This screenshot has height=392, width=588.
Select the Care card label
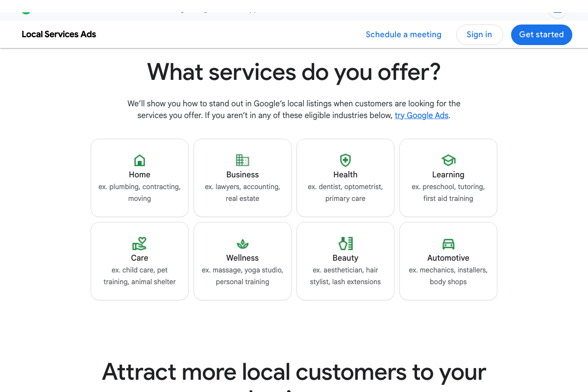coord(140,258)
